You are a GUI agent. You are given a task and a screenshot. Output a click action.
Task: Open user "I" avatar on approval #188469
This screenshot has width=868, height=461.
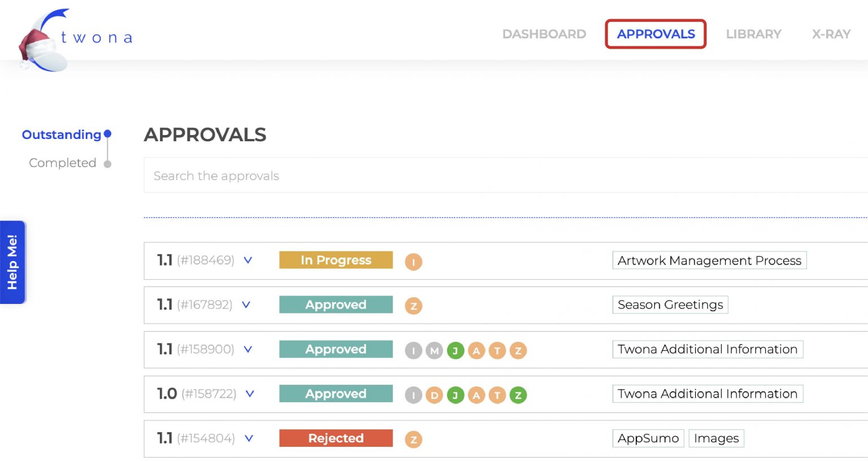[413, 261]
